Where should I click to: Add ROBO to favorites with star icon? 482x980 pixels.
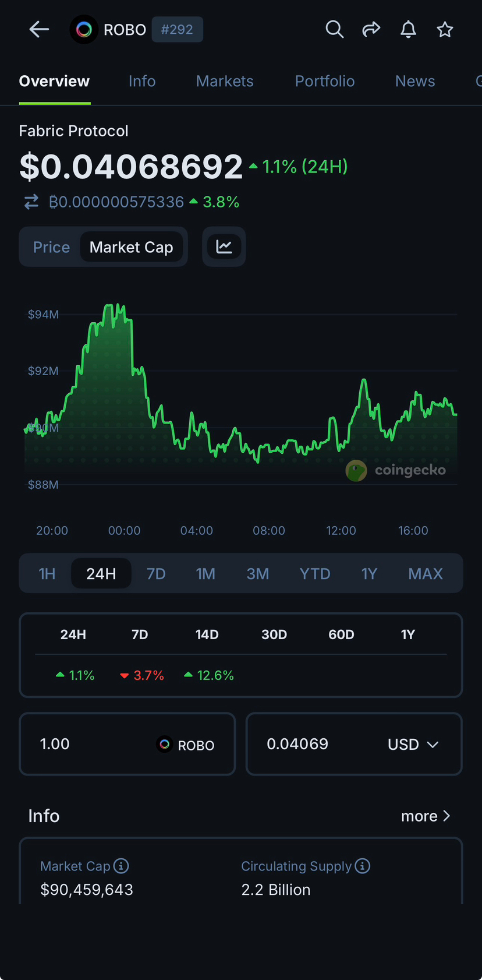point(445,29)
